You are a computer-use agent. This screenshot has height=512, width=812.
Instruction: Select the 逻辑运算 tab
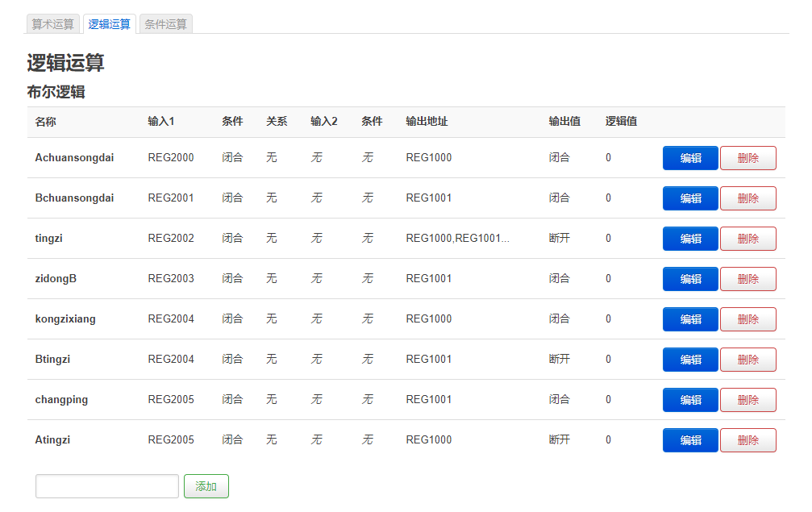pos(110,24)
